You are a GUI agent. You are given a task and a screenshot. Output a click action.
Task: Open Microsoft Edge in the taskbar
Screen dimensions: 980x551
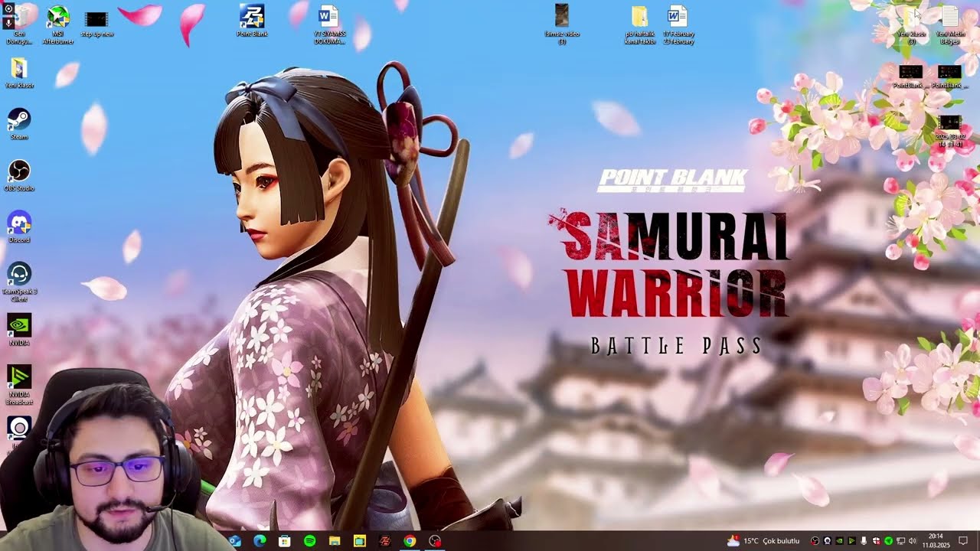coord(260,541)
